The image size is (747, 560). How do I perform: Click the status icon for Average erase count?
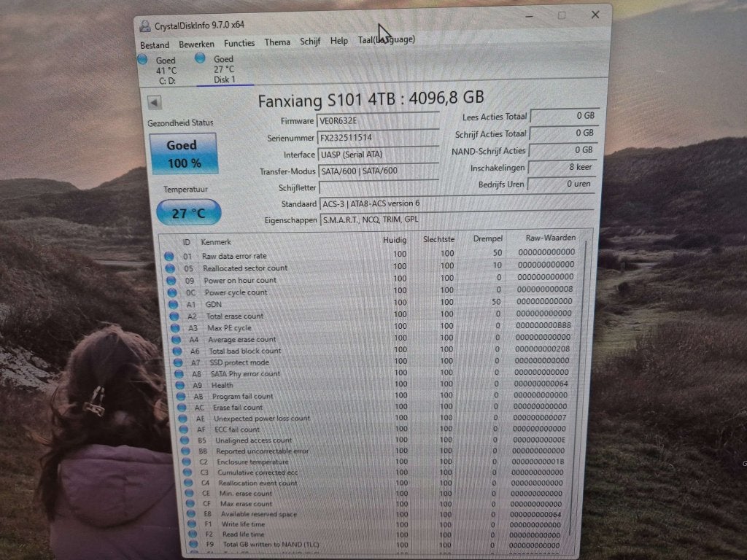[x=177, y=340]
